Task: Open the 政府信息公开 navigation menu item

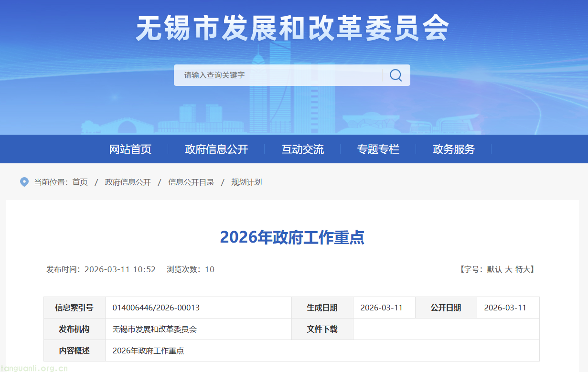Action: point(216,149)
